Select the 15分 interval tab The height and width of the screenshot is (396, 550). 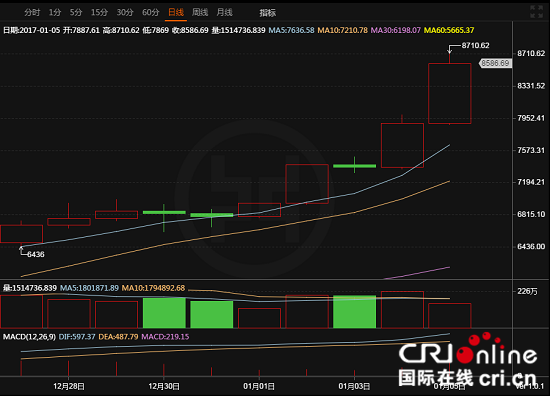click(99, 13)
